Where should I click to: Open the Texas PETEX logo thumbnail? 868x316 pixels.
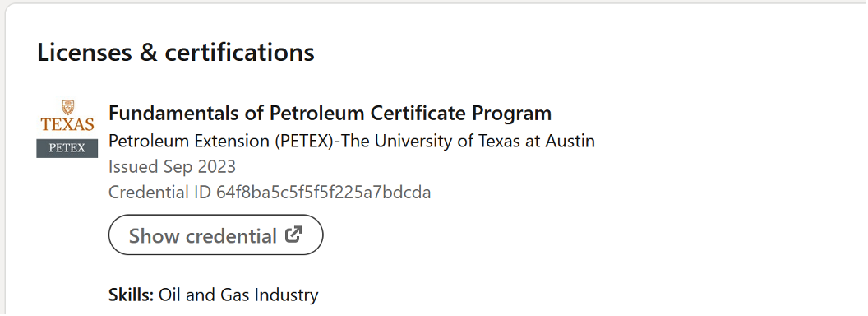(x=67, y=128)
